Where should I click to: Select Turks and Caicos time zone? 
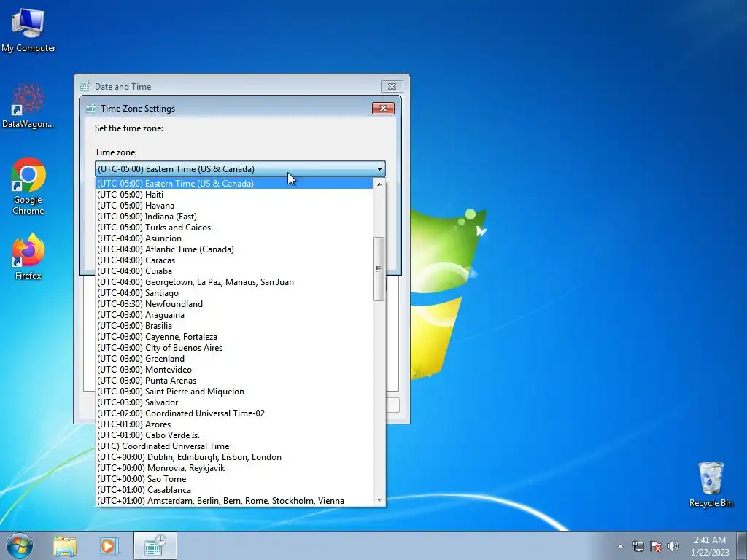tap(234, 227)
